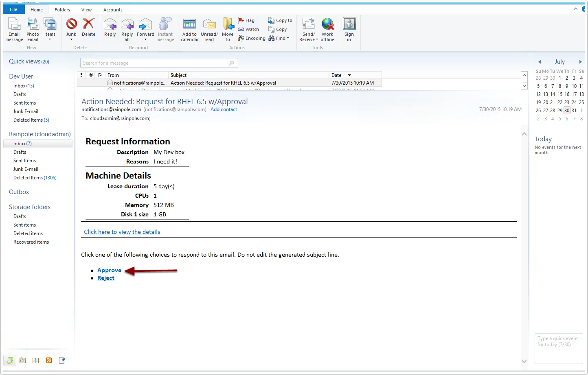Choose Reply all
The width and height of the screenshot is (588, 375).
point(127,30)
